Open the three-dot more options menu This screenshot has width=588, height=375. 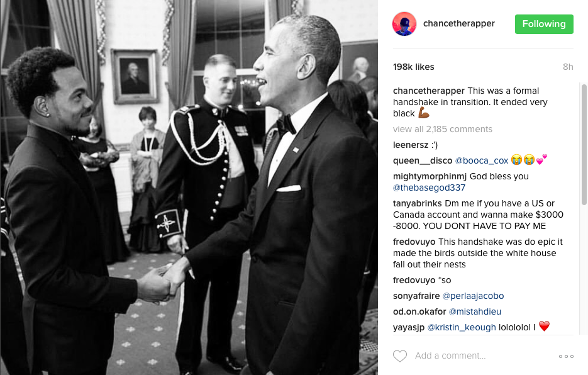(x=566, y=356)
